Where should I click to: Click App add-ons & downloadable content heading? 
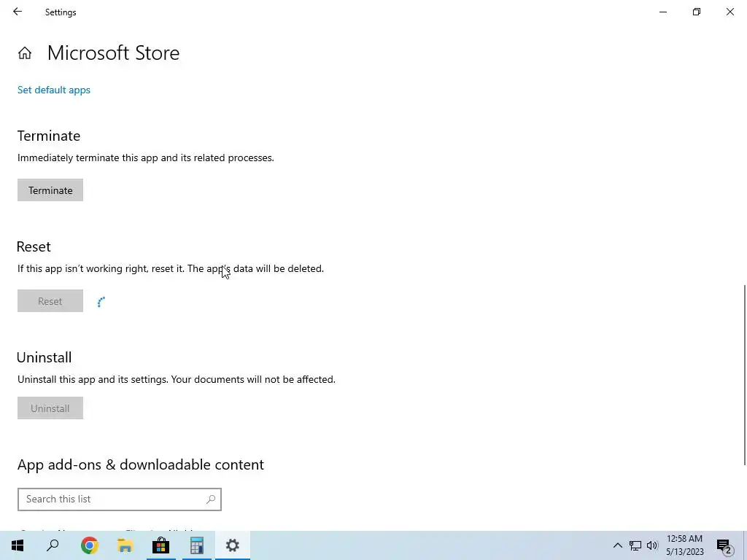(x=141, y=464)
